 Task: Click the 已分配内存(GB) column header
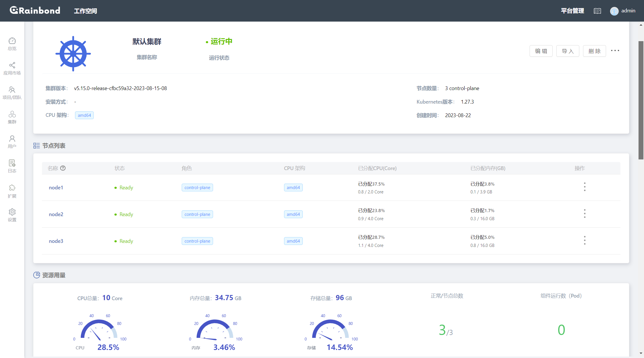(488, 168)
